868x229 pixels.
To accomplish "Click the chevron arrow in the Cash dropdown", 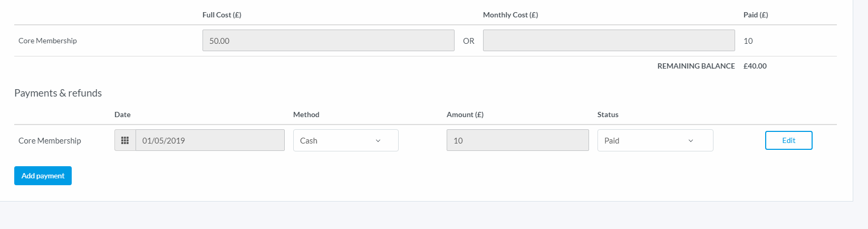I will [378, 141].
